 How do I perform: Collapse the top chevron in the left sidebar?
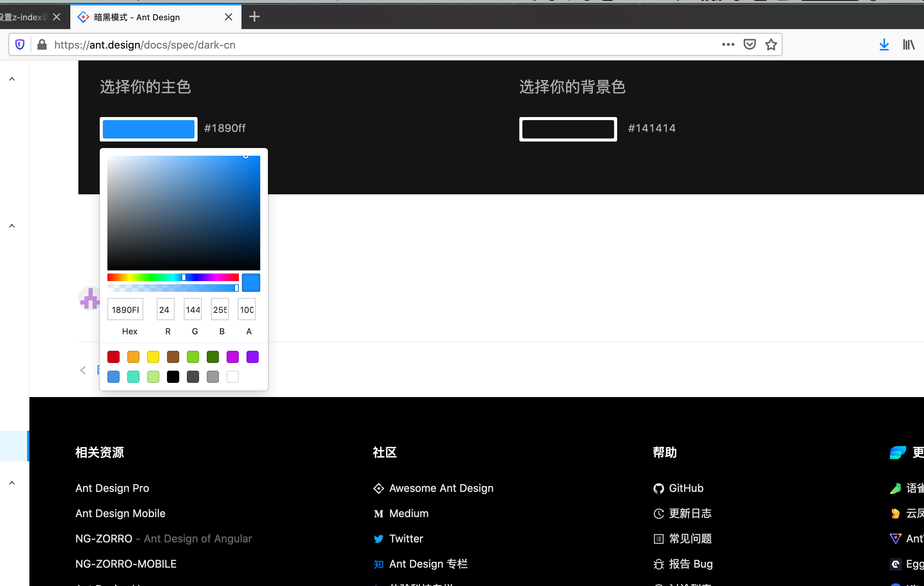point(12,78)
